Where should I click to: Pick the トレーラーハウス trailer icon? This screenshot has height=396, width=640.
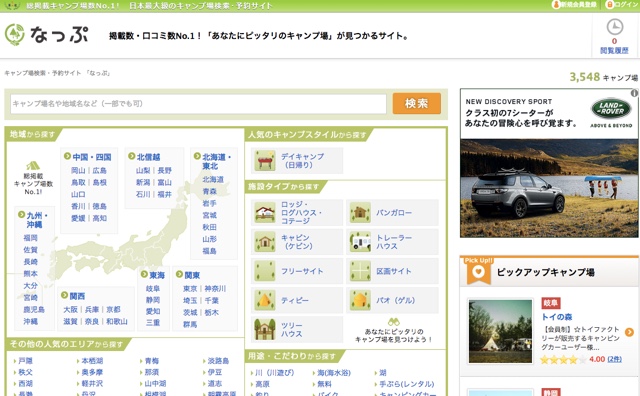click(x=360, y=242)
